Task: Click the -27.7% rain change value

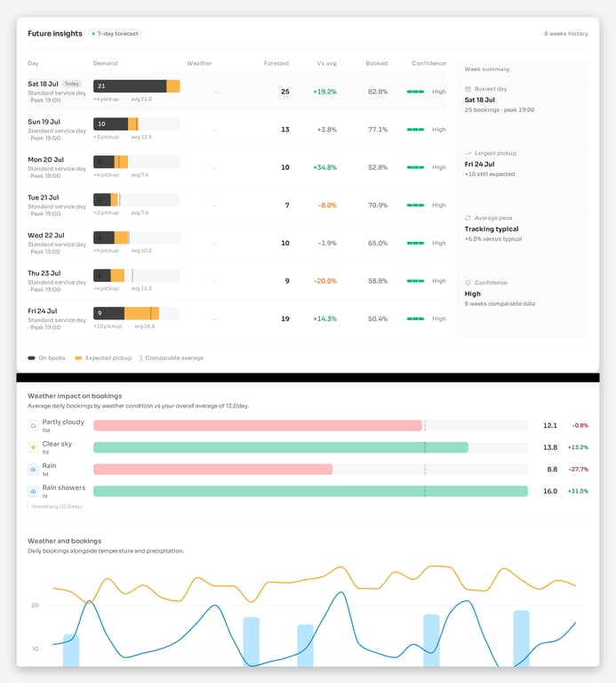Action: pos(579,470)
